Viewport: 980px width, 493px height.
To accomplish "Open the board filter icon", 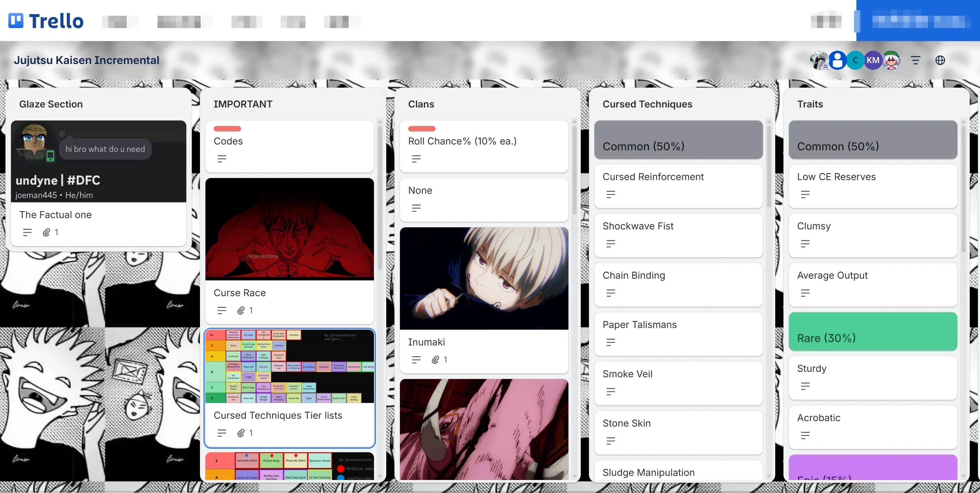I will 916,60.
